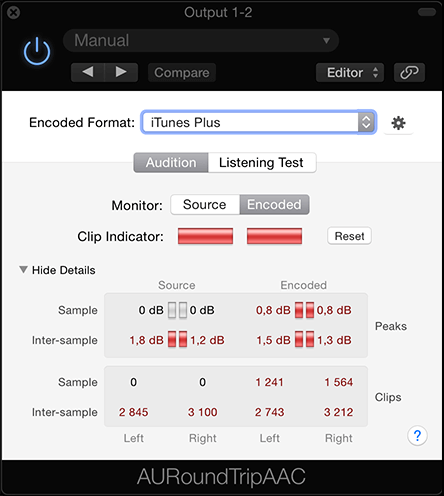
Task: Click the Peaks label
Action: 391,326
